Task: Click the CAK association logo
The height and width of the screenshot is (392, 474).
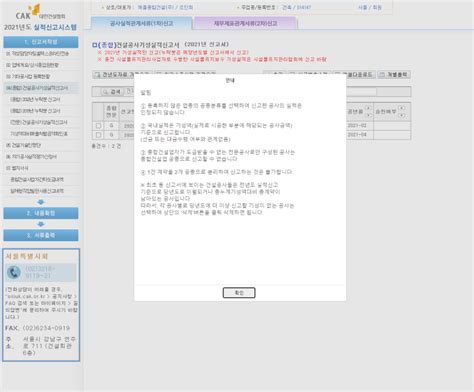Action: tap(41, 13)
